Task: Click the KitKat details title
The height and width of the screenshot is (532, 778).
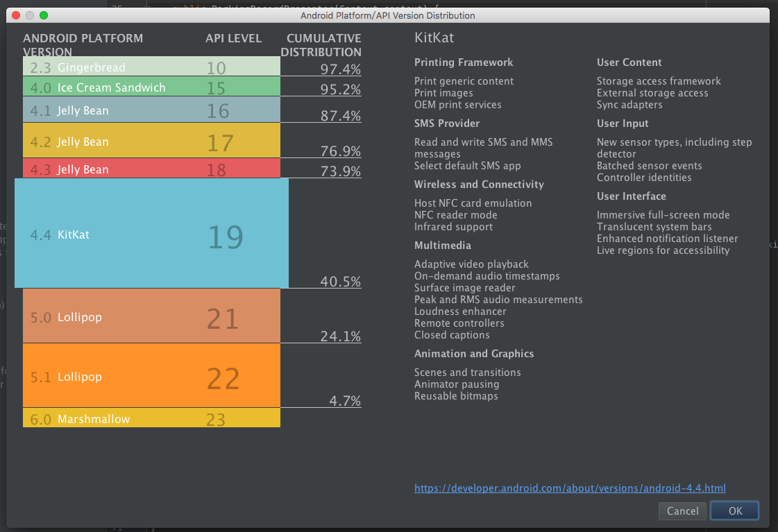Action: pos(434,37)
